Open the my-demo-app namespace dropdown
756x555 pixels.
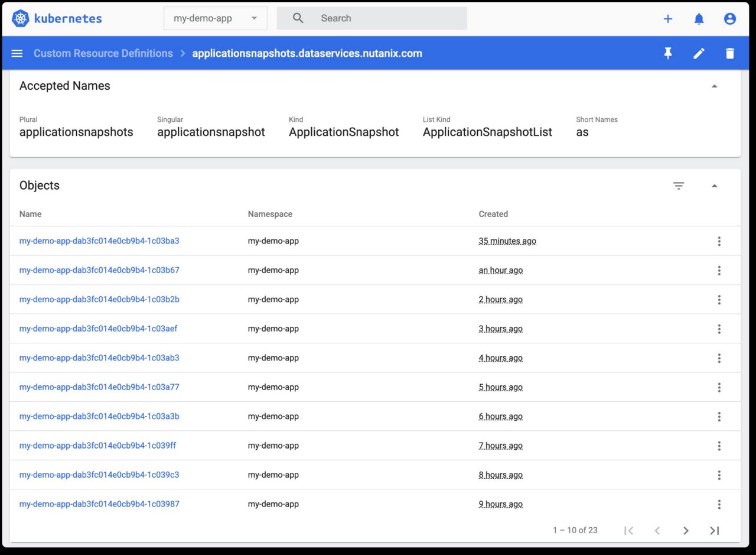215,18
